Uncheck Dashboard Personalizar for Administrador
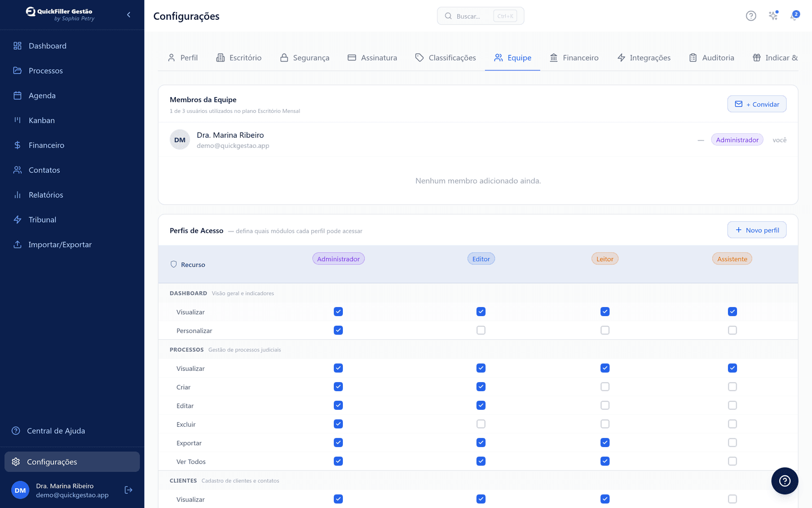The image size is (812, 508). [x=338, y=330]
